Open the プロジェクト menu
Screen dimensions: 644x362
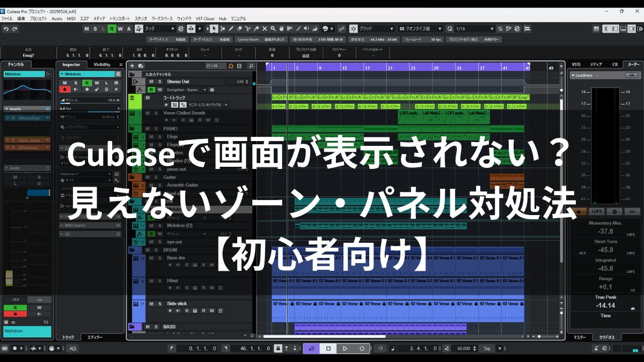(38, 18)
